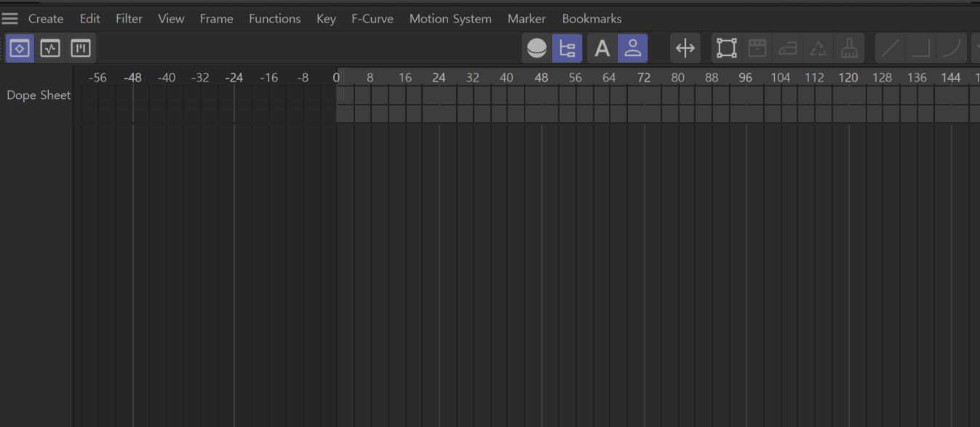This screenshot has height=427, width=980.
Task: Open the Motion System menu
Action: 450,18
